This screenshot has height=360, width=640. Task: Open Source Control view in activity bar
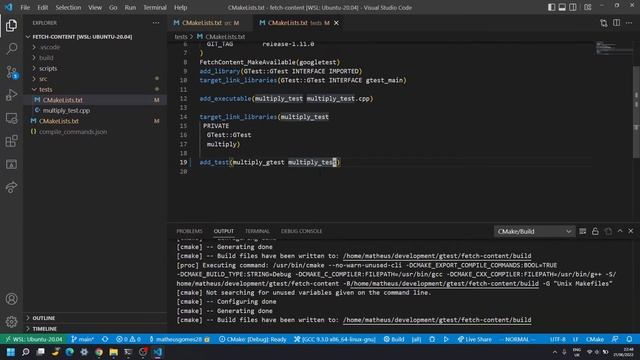tap(11, 72)
